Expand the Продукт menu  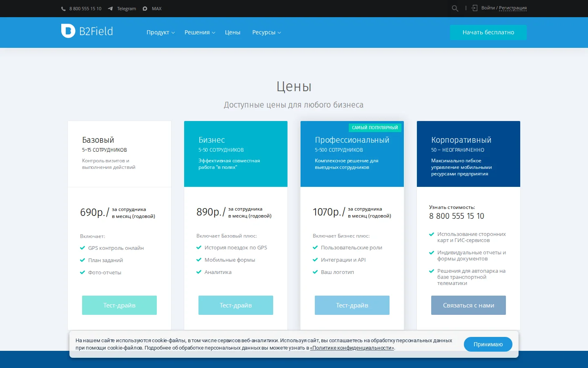[x=160, y=32]
